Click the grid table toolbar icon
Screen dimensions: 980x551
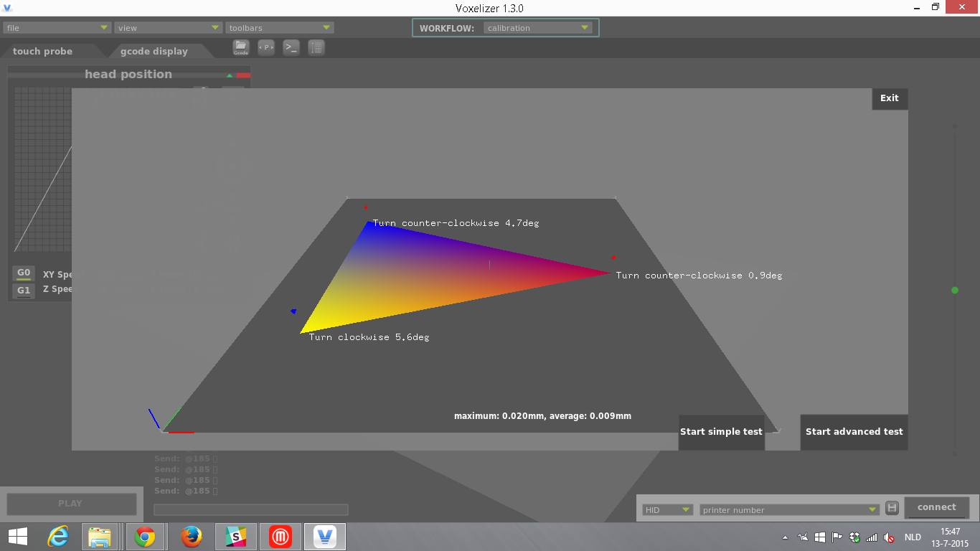coord(316,48)
